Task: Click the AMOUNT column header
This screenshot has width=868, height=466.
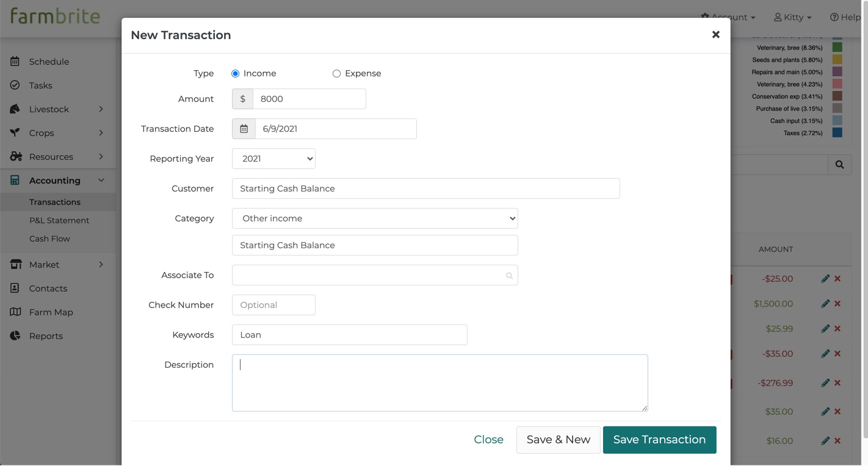Action: tap(776, 249)
